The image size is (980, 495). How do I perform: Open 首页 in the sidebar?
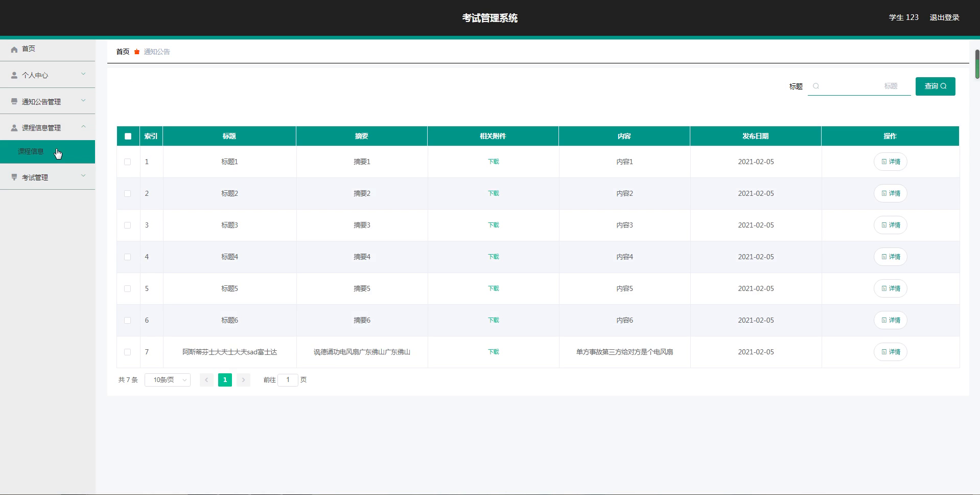coord(48,49)
